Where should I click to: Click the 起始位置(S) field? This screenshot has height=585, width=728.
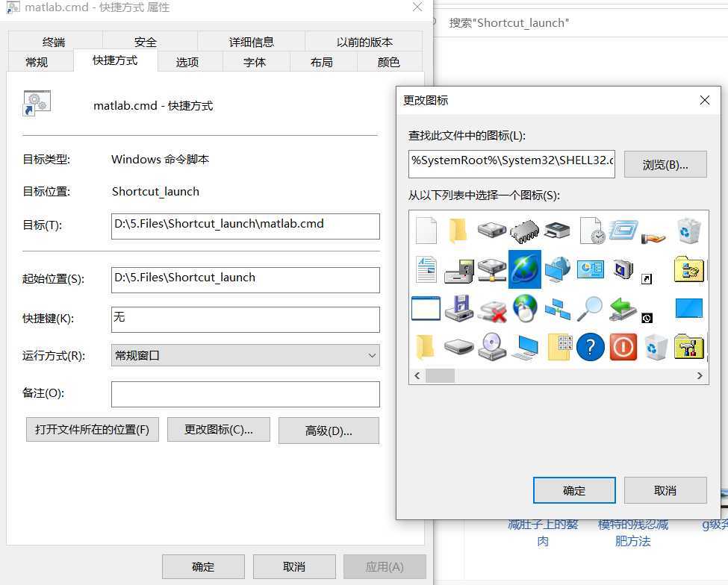point(245,280)
